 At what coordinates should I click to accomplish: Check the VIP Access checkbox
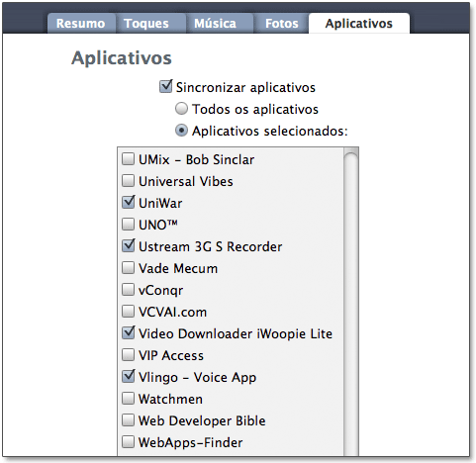click(128, 355)
